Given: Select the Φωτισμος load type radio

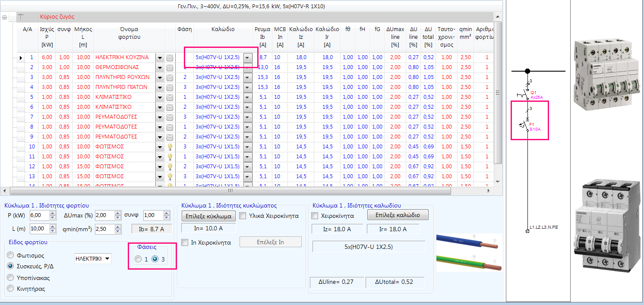Looking at the screenshot, I should pos(11,255).
